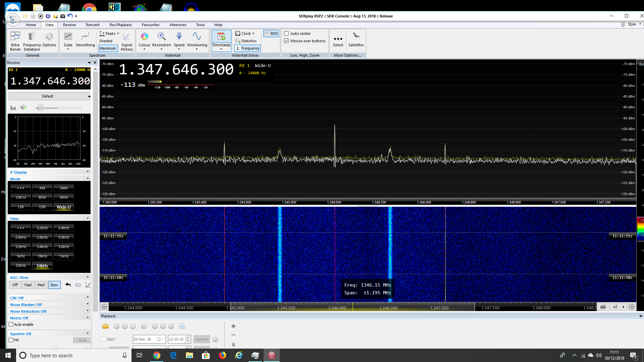The height and width of the screenshot is (362, 644).
Task: Show Signal History
Action: [x=127, y=41]
